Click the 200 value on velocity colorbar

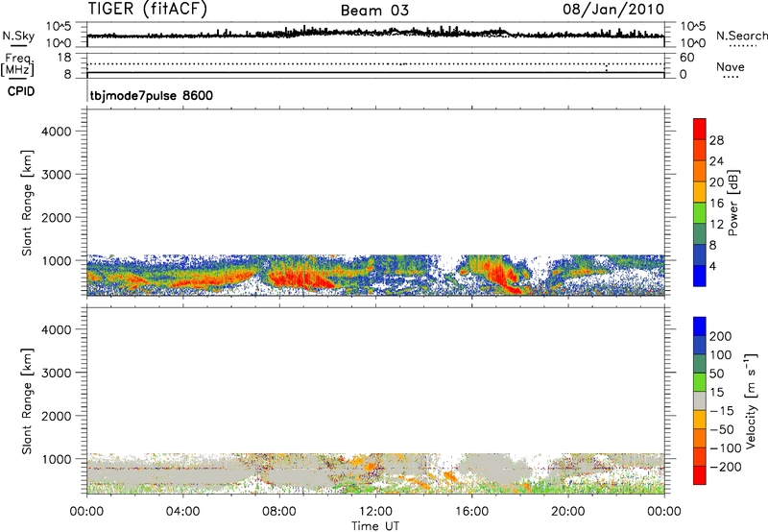click(x=721, y=336)
